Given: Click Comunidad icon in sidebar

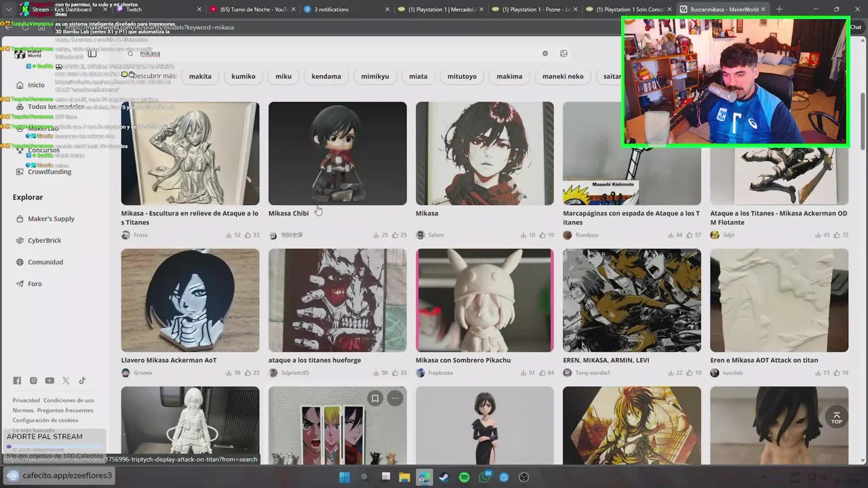Looking at the screenshot, I should 20,262.
